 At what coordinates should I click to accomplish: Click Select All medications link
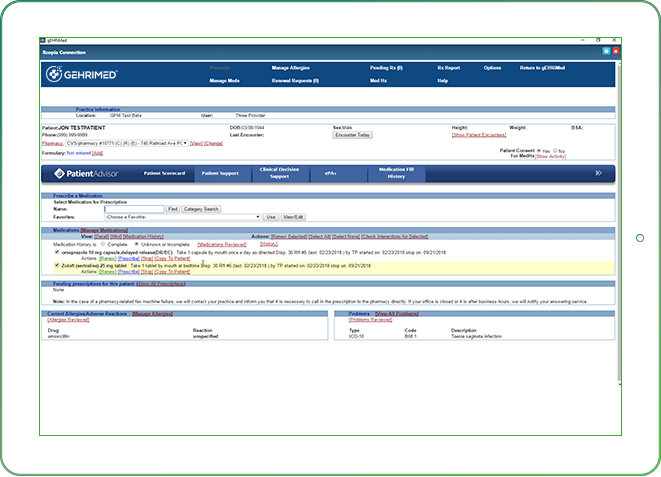coord(320,236)
